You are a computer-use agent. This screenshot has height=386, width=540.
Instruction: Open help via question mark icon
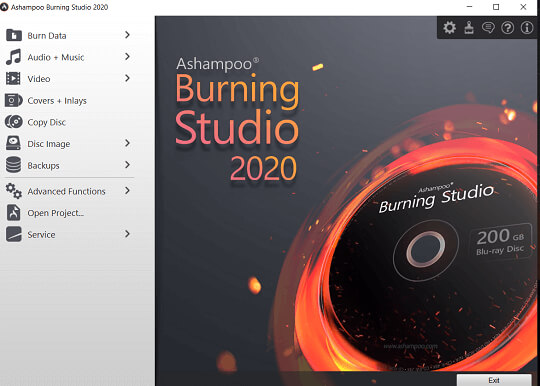[x=507, y=28]
